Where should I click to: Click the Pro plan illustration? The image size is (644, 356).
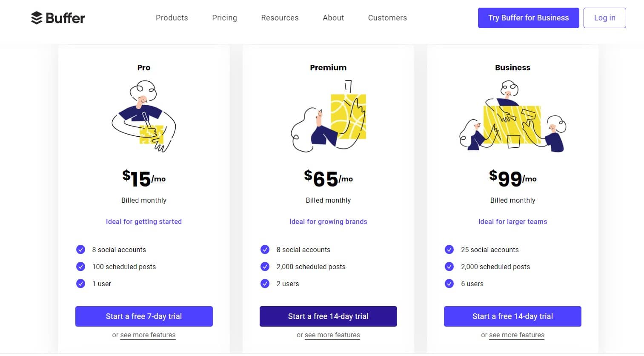tap(144, 116)
